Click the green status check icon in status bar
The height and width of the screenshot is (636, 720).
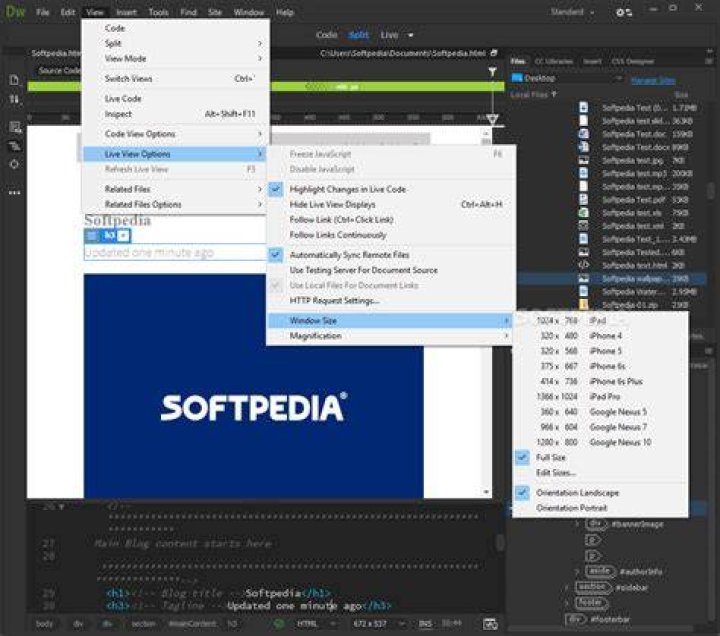[x=279, y=623]
